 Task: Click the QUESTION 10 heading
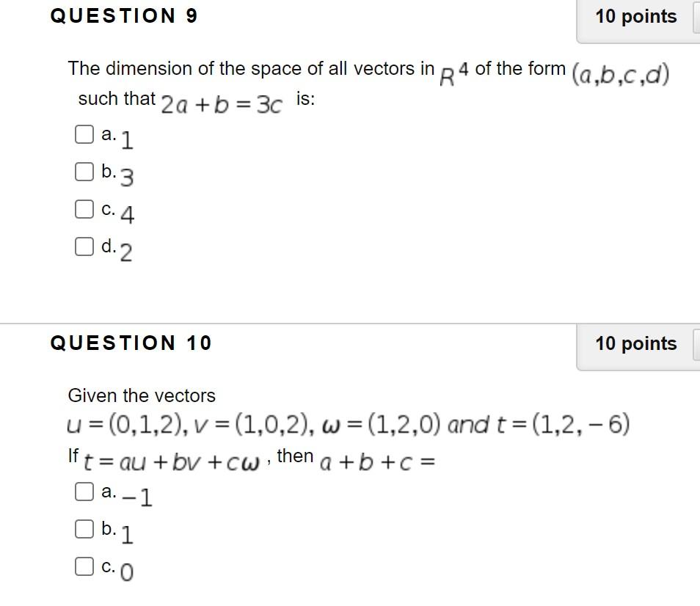(x=131, y=343)
